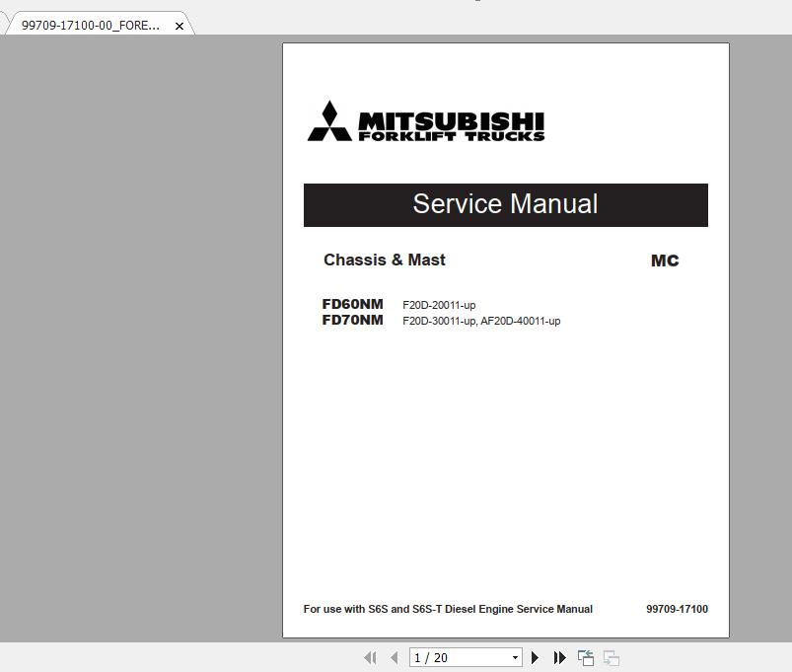Click the previous view navigation icon

point(585,656)
